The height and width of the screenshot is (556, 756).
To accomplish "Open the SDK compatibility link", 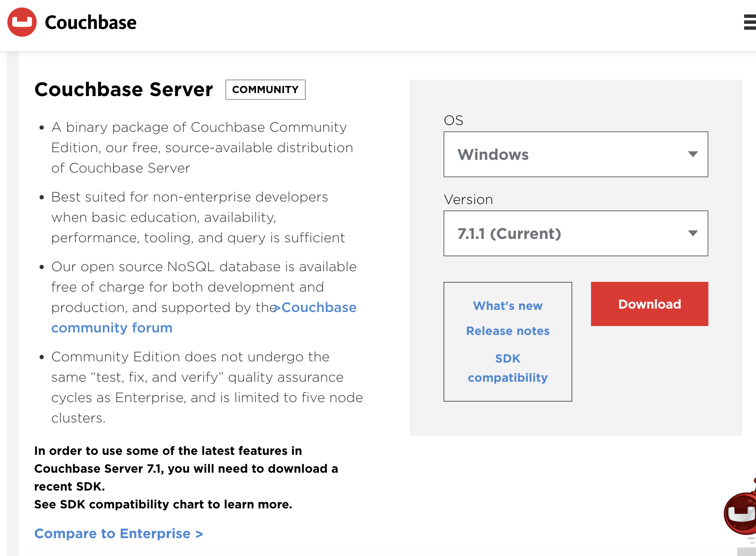I will click(x=508, y=368).
